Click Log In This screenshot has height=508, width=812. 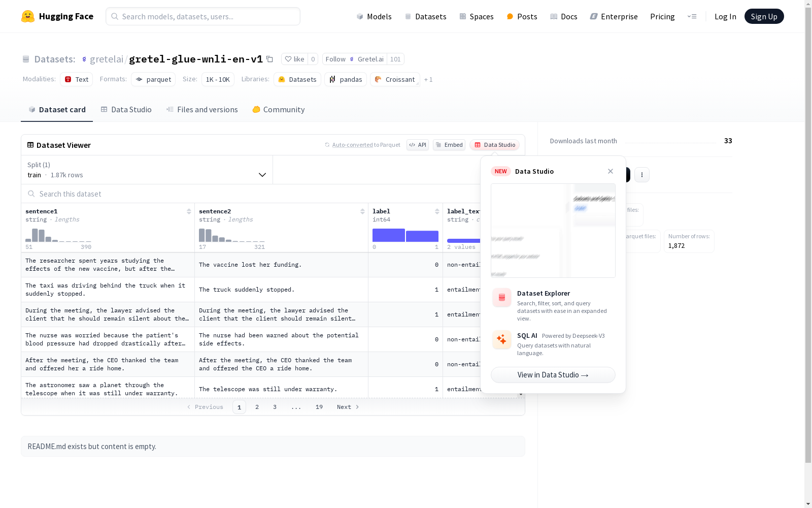coord(725,16)
